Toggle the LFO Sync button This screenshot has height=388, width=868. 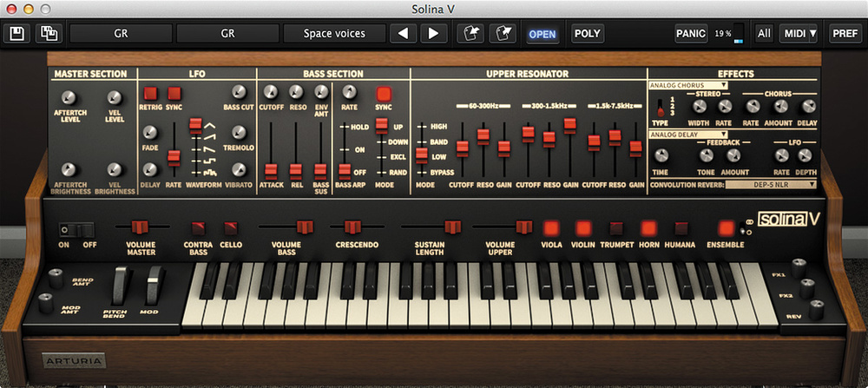tap(174, 93)
